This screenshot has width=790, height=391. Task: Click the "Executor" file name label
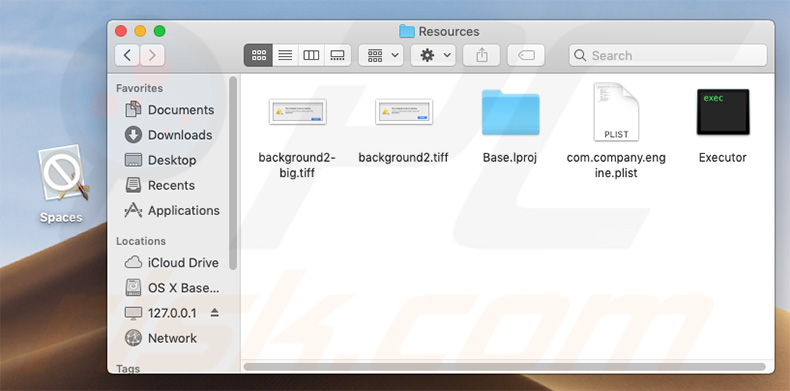coord(722,158)
